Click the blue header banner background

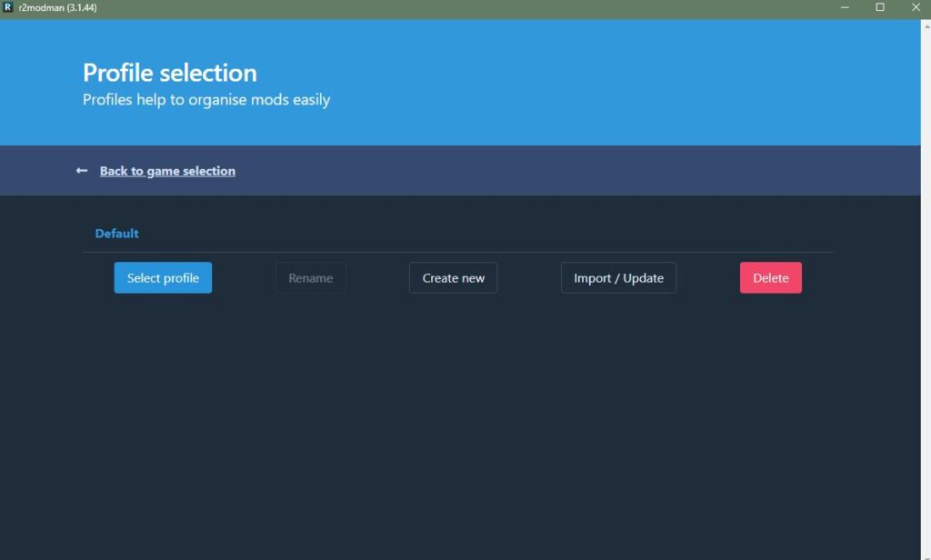point(591,82)
